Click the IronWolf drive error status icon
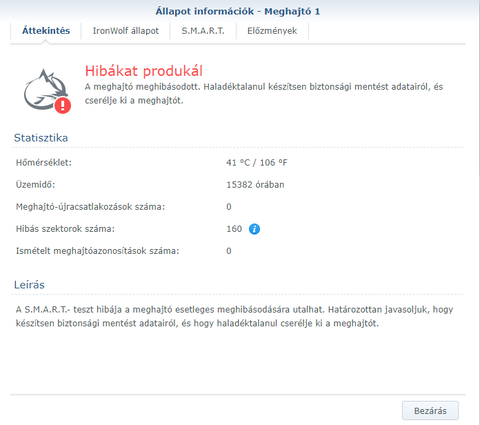480x425 pixels. point(47,91)
